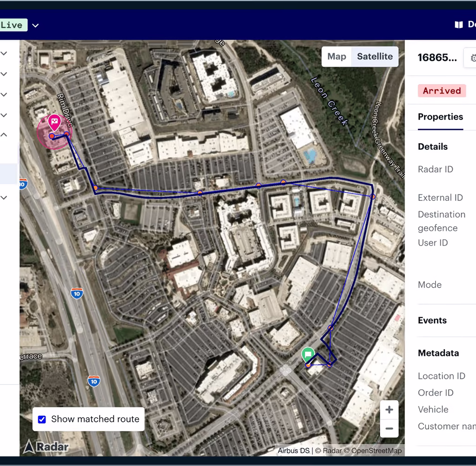This screenshot has height=466, width=476.
Task: Open the docs book icon
Action: coord(459,25)
